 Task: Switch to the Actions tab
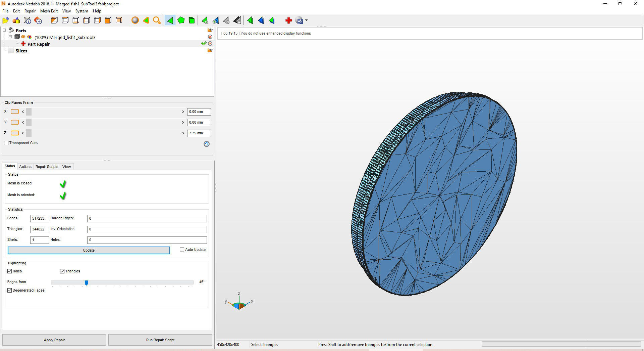(x=25, y=167)
